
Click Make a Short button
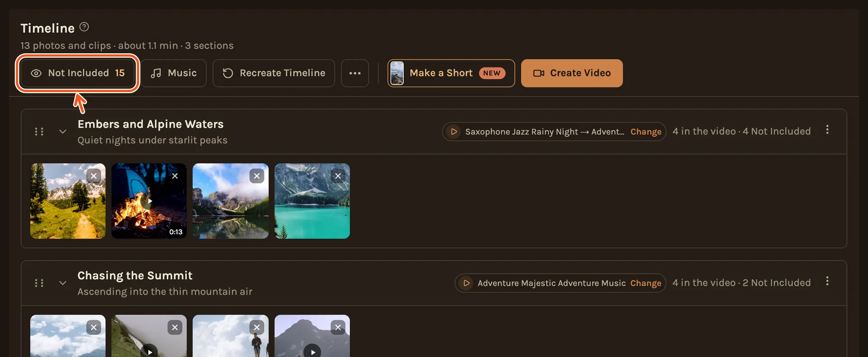click(451, 73)
